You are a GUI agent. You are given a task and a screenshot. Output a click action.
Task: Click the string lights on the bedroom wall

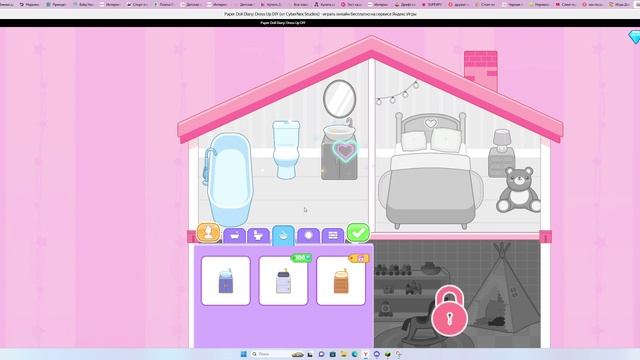397,93
